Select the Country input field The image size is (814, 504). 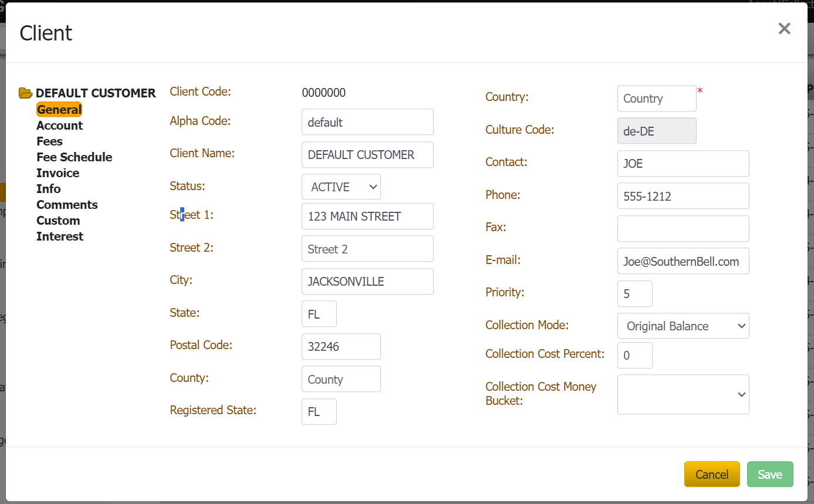point(656,99)
